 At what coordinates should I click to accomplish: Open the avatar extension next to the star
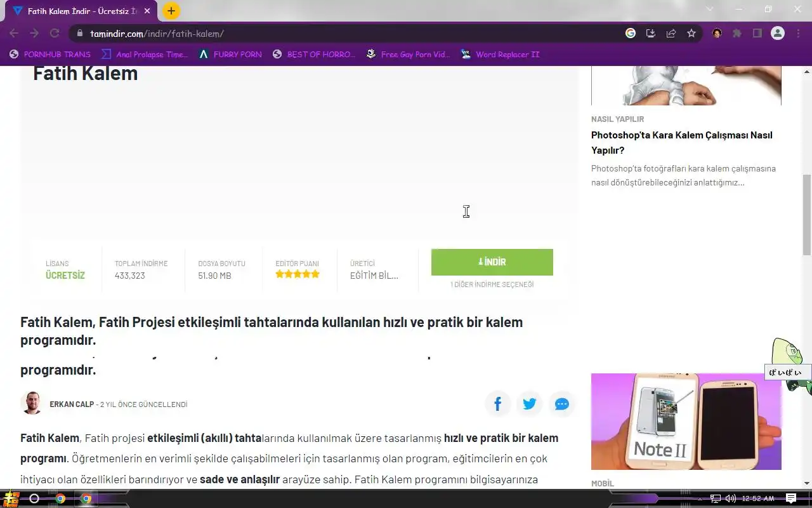point(717,34)
